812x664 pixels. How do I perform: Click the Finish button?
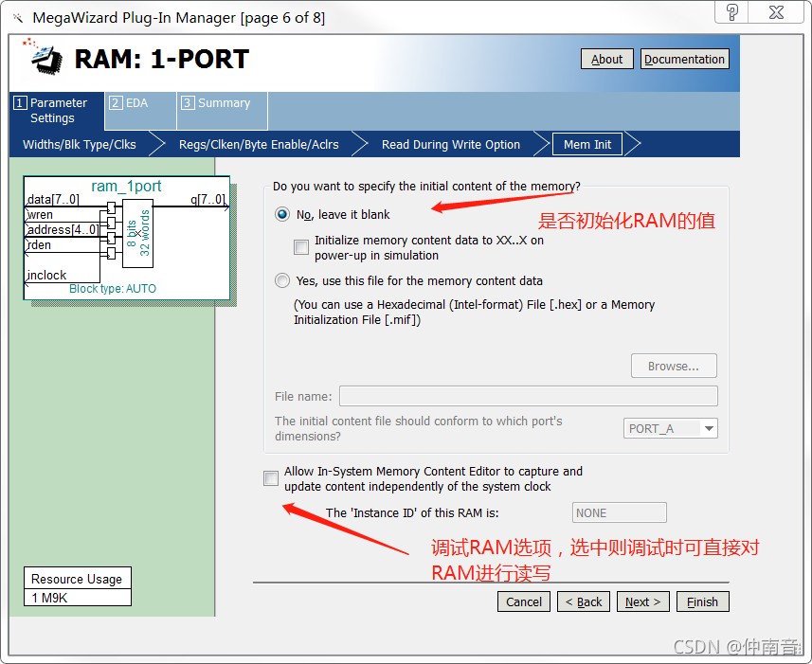click(x=703, y=601)
